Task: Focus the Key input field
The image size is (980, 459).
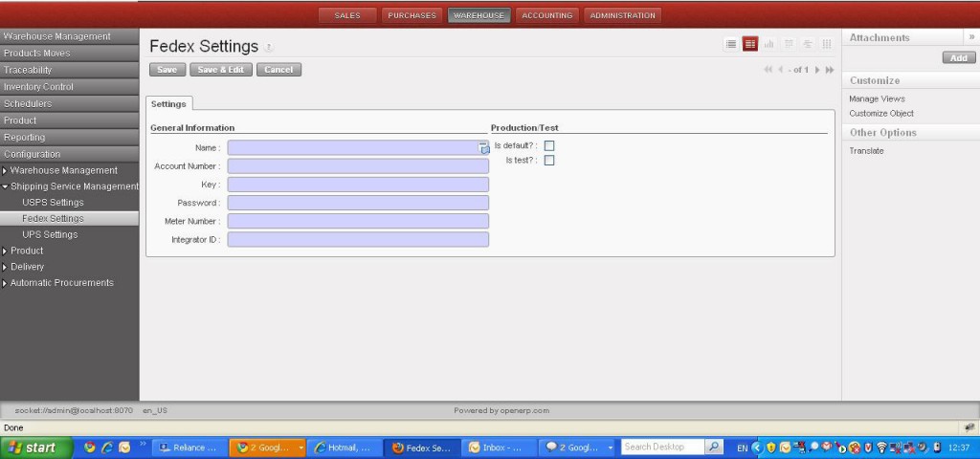Action: [358, 185]
